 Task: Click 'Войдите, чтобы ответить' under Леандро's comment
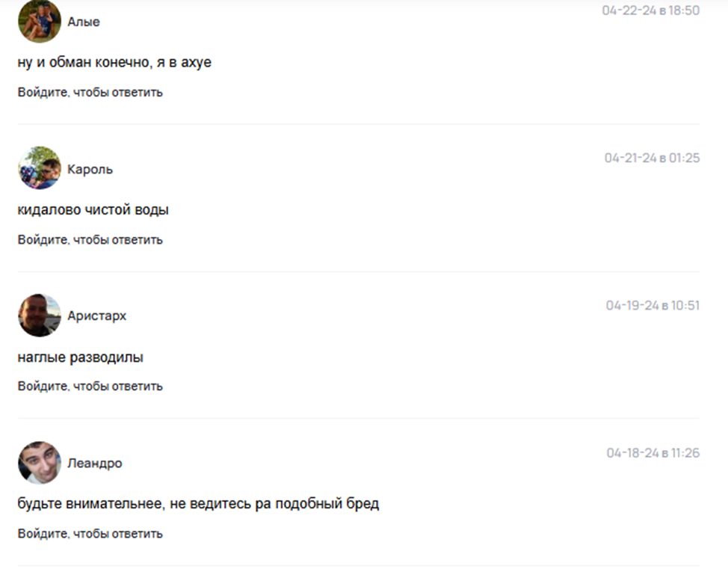pyautogui.click(x=90, y=534)
